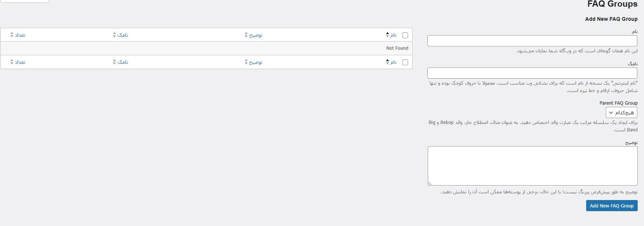Screen dimensions: 644x226
Task: Grab the description textarea resize handle
Action: pyautogui.click(x=430, y=183)
